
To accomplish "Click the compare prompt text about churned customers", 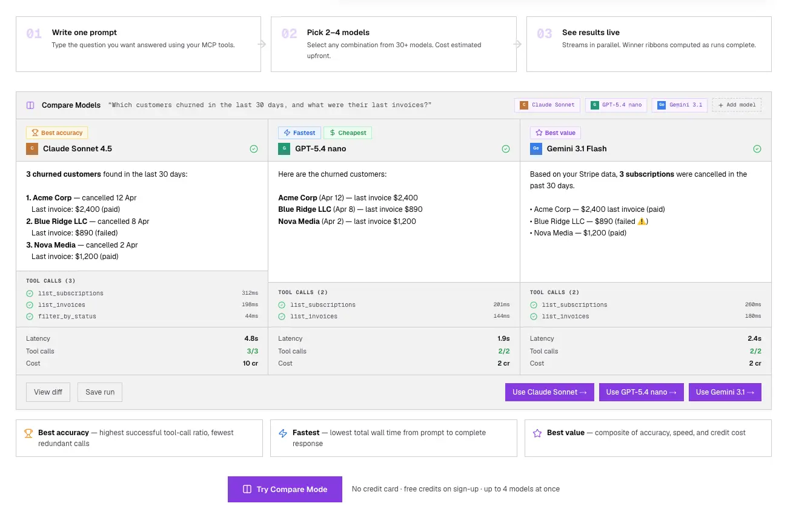I will (x=270, y=105).
